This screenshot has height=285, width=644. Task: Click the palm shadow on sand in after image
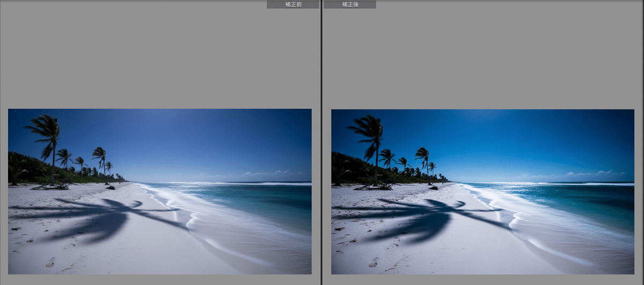point(430,215)
